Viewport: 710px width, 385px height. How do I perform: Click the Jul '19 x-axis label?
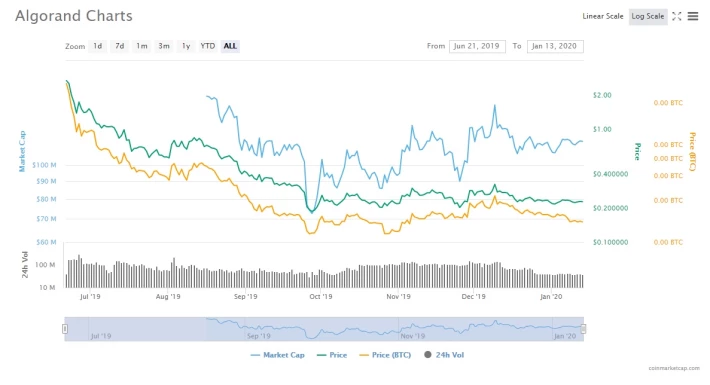90,297
